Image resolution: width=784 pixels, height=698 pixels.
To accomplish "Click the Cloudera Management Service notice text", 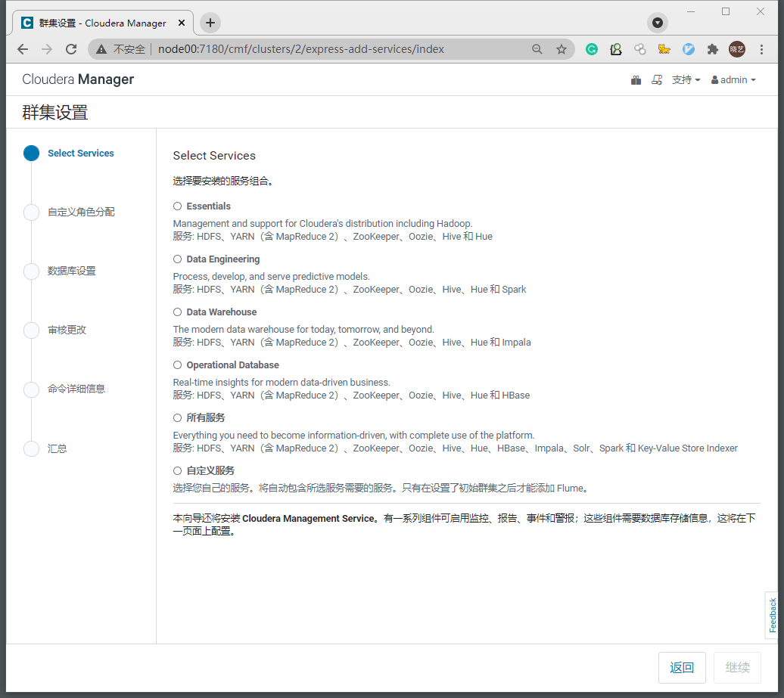I will 464,525.
